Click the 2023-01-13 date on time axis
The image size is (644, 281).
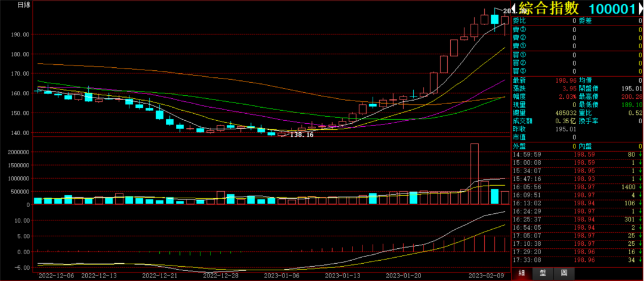(x=343, y=276)
